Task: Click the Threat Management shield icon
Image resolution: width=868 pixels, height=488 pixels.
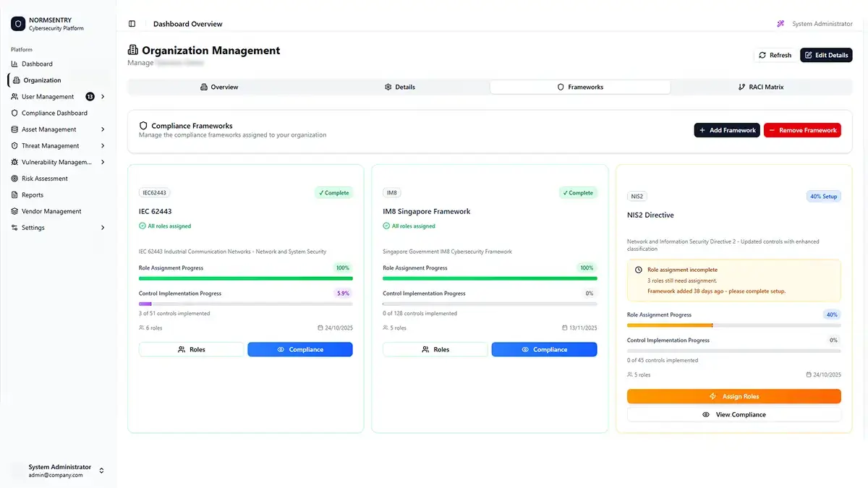Action: [x=14, y=146]
